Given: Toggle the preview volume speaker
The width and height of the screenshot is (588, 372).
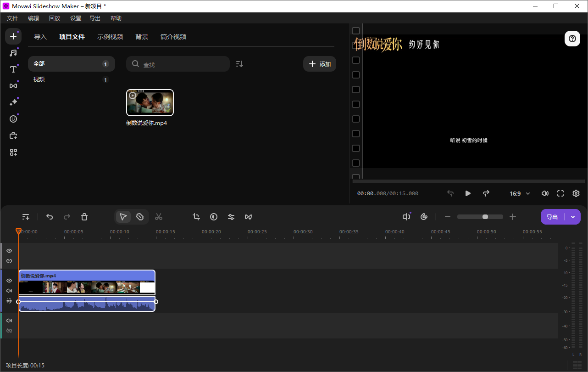Looking at the screenshot, I should coord(545,193).
